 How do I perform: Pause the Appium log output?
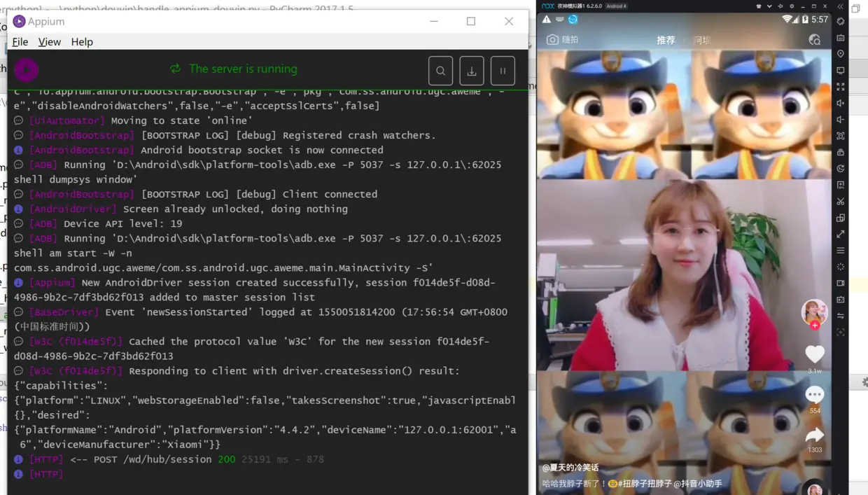(503, 71)
